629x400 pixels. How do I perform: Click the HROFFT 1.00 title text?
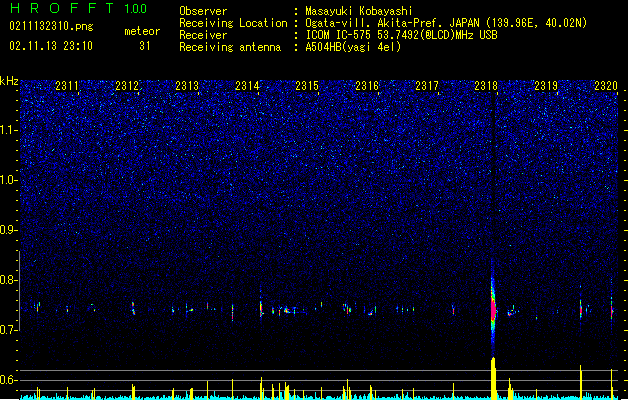[x=79, y=8]
